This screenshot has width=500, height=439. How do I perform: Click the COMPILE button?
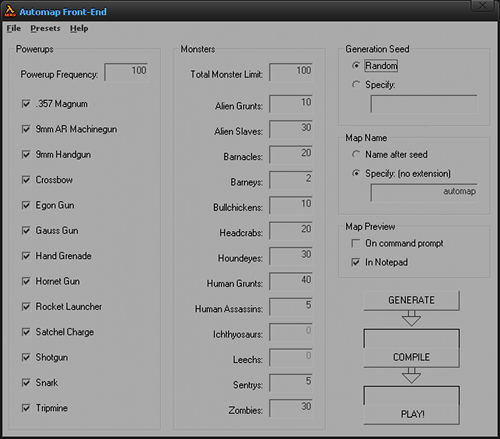pos(411,348)
